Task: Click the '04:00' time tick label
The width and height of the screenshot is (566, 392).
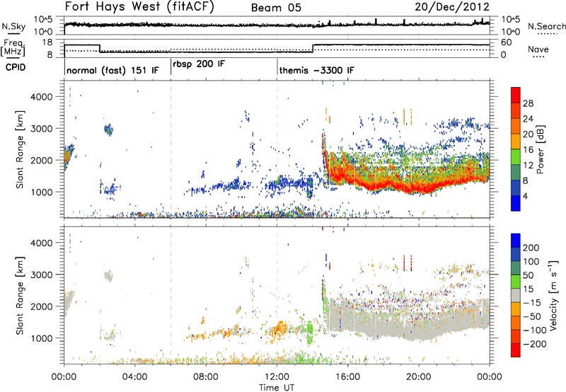Action: (134, 377)
